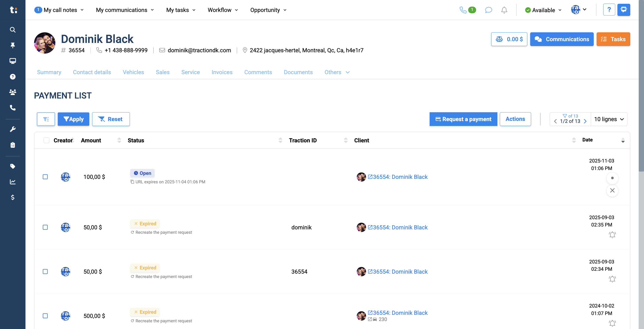Viewport: 644px width, 329px height.
Task: Check the select-all checkbox in the table header
Action: tap(47, 140)
